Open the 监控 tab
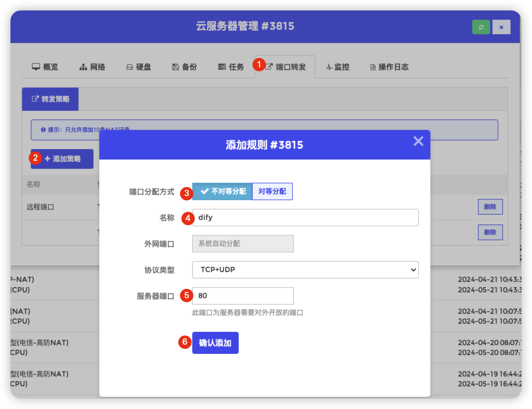This screenshot has height=409, width=532. (x=337, y=67)
